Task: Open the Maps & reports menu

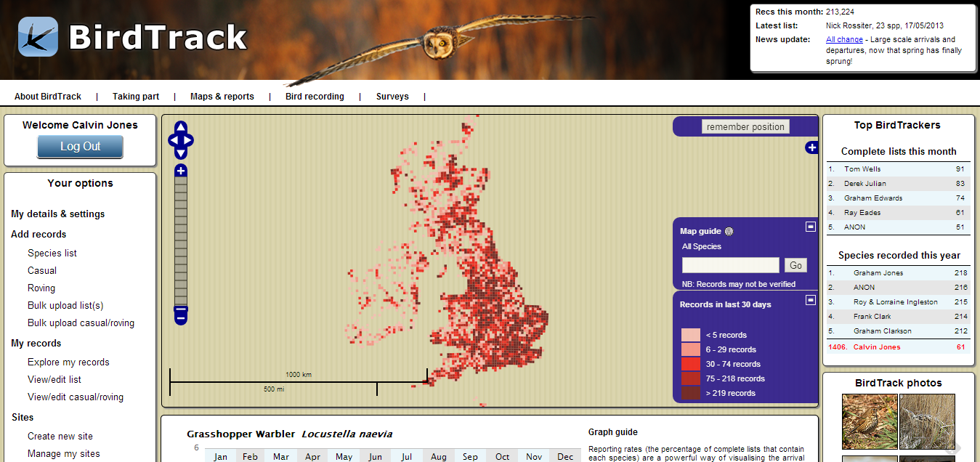Action: 222,97
